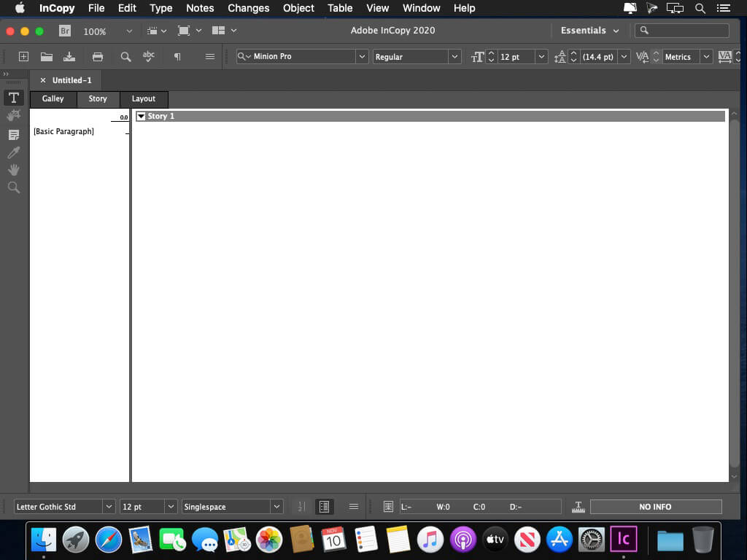The image size is (747, 560).
Task: Click the Galley view tab
Action: tap(53, 98)
